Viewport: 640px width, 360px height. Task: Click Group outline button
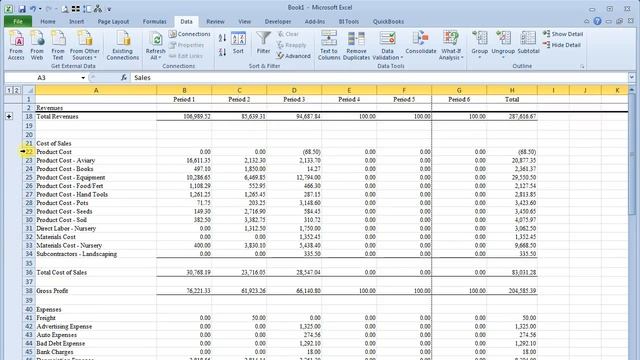[480, 44]
